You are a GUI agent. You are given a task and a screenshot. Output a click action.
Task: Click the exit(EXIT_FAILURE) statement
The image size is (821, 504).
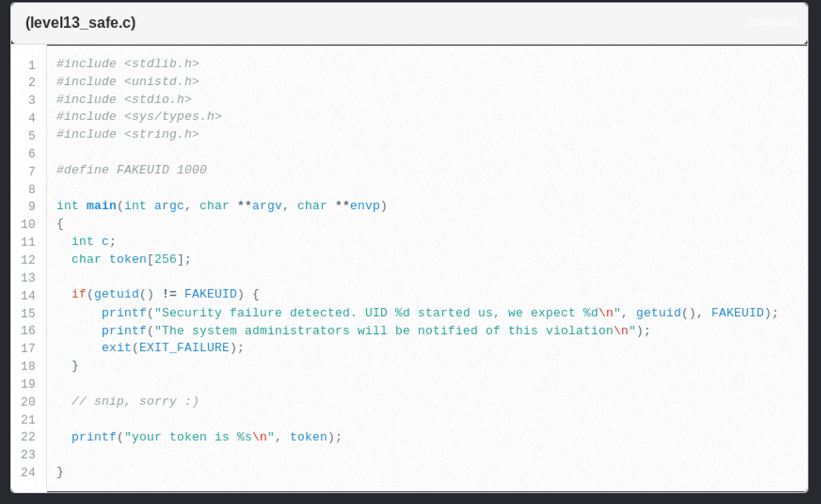pyautogui.click(x=172, y=347)
